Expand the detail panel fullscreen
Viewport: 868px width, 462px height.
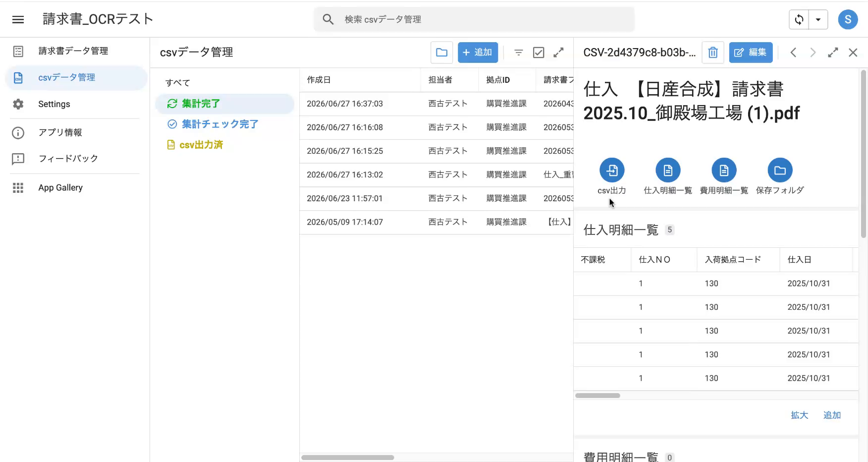(x=833, y=53)
